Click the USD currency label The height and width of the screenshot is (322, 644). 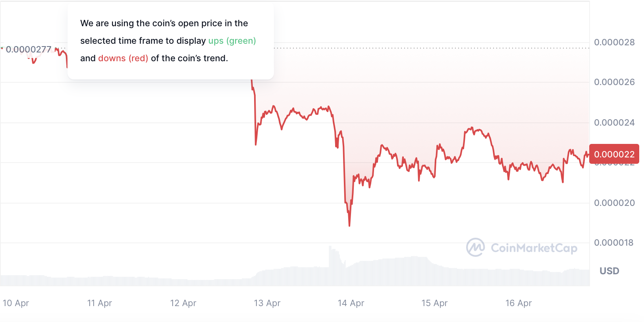(609, 271)
